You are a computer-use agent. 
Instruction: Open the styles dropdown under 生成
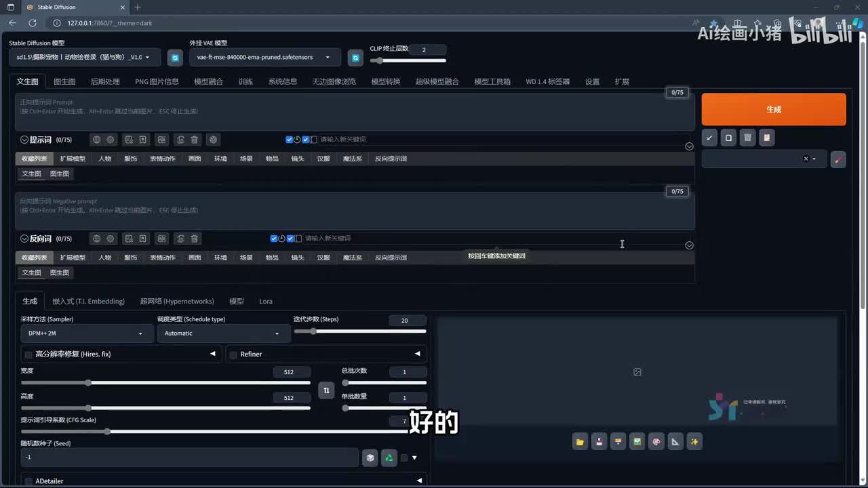(x=764, y=159)
